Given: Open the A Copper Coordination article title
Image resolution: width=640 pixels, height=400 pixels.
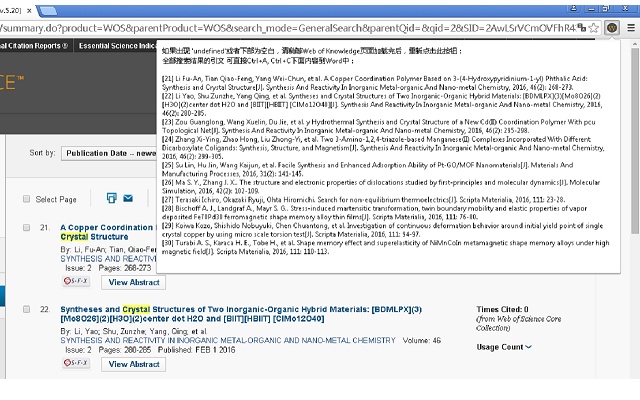Looking at the screenshot, I should click(108, 232).
